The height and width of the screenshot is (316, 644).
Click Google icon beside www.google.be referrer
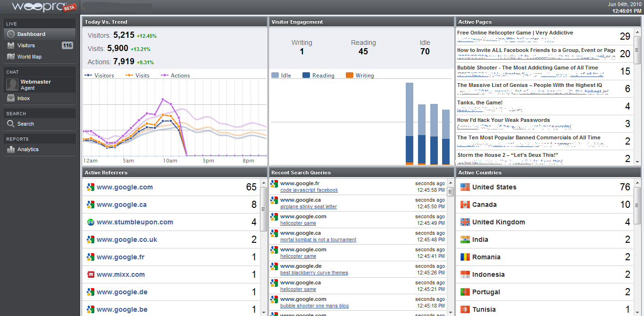tap(91, 309)
